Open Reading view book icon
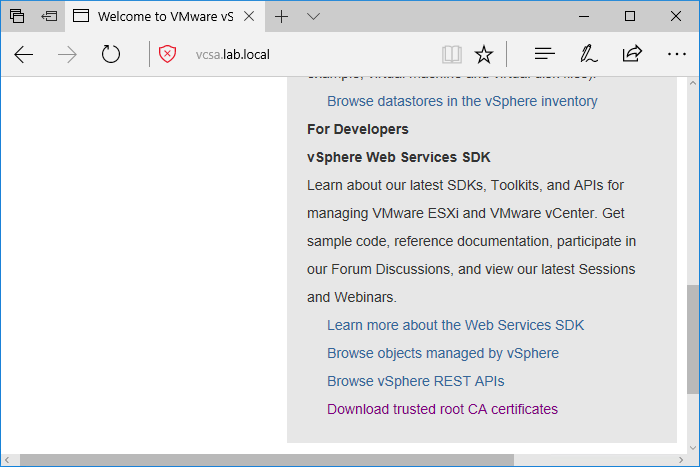This screenshot has width=700, height=467. [451, 54]
